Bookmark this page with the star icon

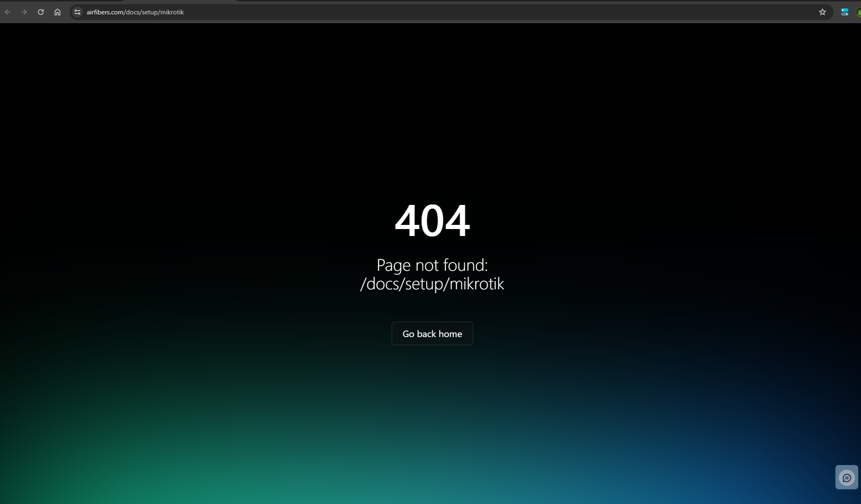[x=822, y=12]
